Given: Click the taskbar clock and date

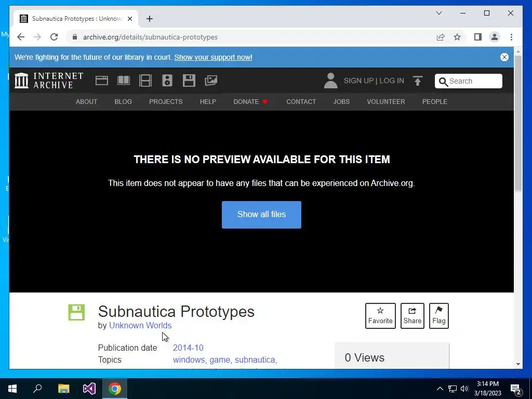Looking at the screenshot, I should [x=487, y=389].
